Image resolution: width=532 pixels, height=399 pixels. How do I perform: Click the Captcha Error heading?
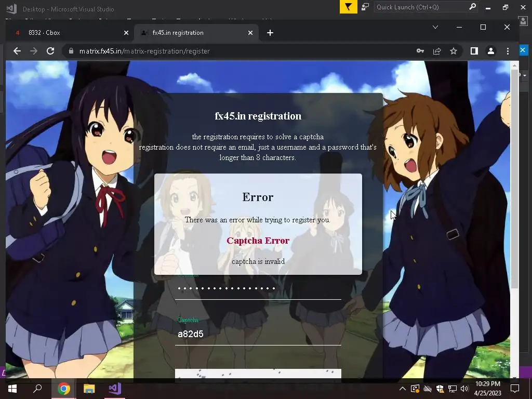click(x=258, y=241)
